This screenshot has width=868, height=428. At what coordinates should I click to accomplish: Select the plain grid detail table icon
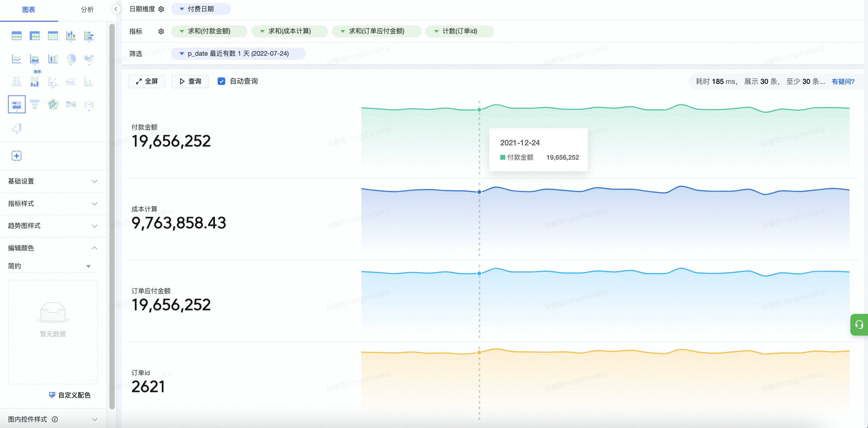(x=53, y=36)
